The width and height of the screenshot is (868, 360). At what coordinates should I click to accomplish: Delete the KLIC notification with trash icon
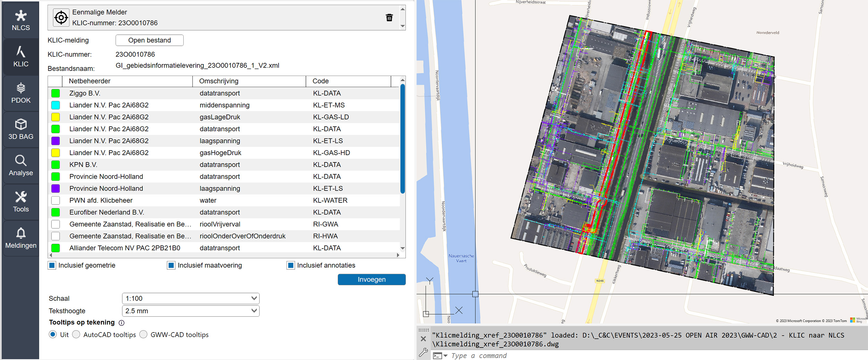[389, 17]
